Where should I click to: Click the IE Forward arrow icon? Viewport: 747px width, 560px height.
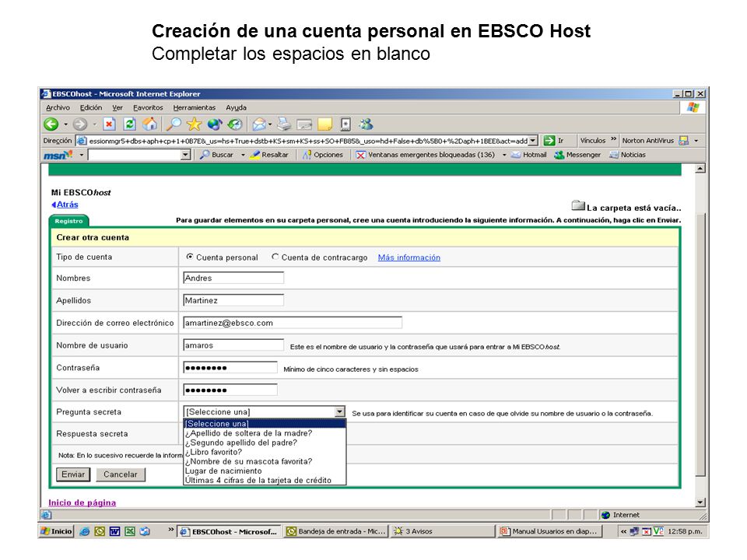[80, 124]
